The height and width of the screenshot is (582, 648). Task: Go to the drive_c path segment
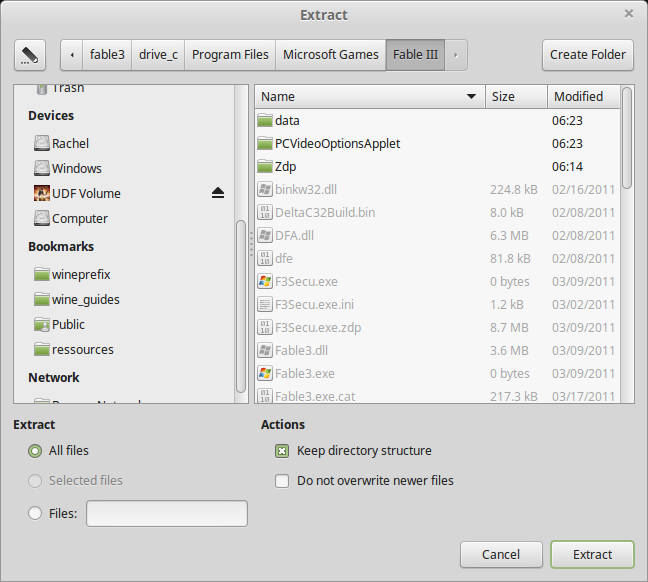click(158, 55)
